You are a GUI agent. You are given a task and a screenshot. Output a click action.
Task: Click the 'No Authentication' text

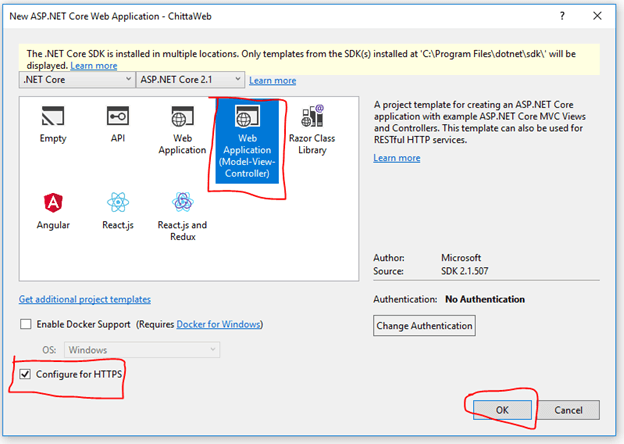click(x=485, y=299)
